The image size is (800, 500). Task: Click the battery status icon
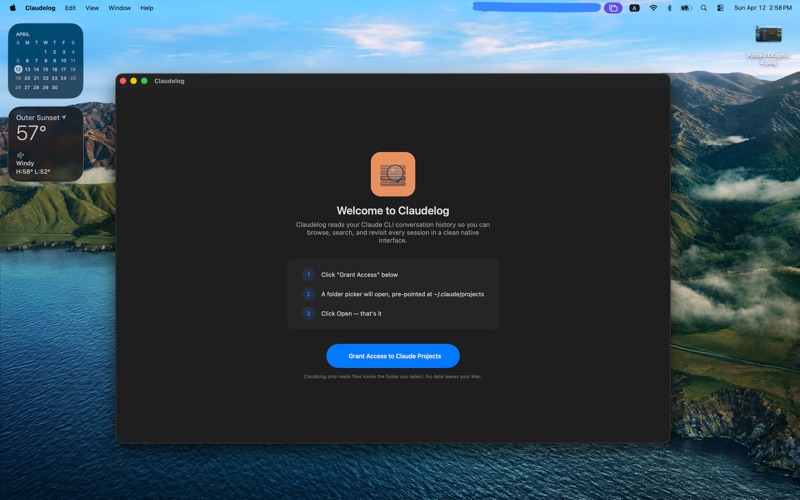point(687,8)
